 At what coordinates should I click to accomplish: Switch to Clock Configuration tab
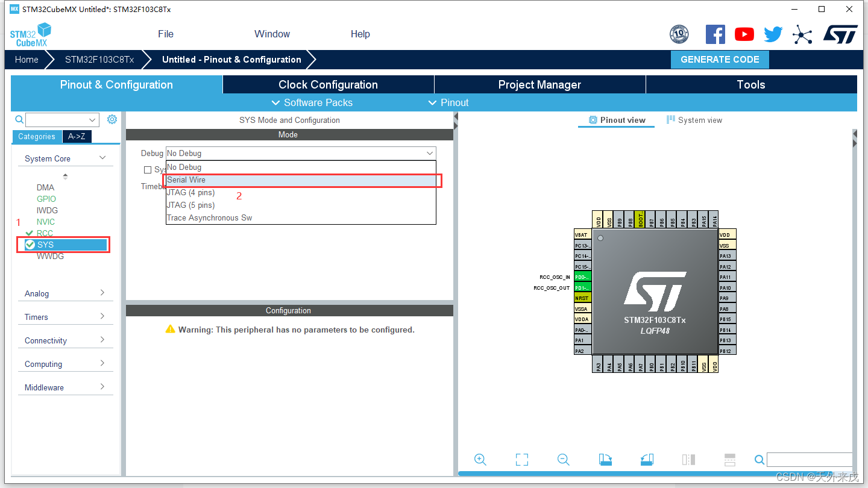(329, 84)
